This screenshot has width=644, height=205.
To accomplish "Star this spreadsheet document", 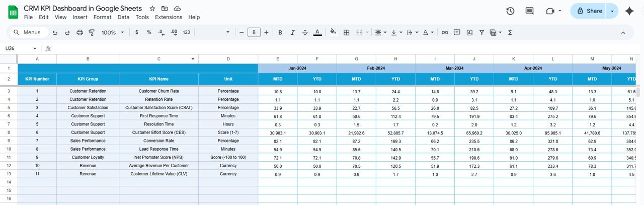I will tap(152, 9).
